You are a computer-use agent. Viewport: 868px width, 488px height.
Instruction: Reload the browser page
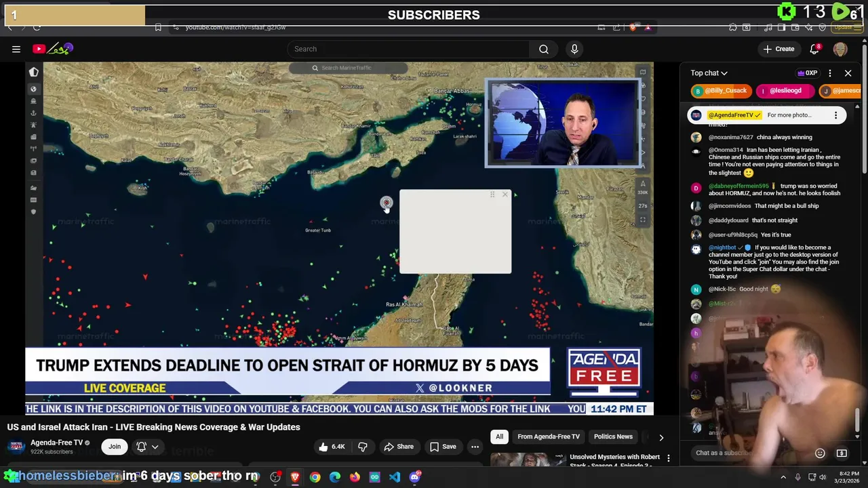click(37, 27)
